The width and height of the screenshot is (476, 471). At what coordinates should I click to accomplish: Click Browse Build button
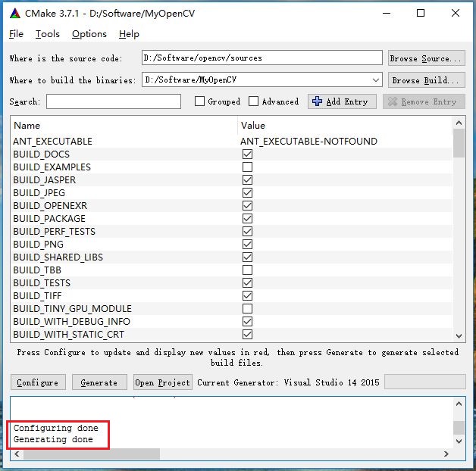[x=426, y=80]
